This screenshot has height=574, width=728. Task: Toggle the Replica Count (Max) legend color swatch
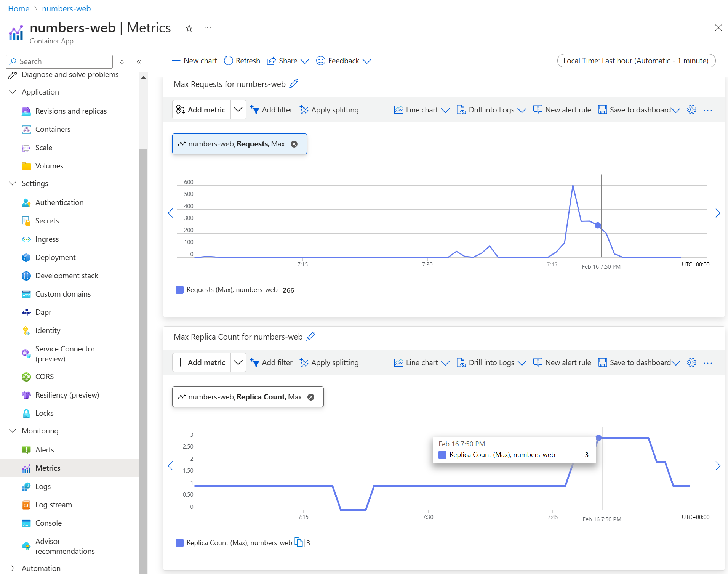pos(179,543)
